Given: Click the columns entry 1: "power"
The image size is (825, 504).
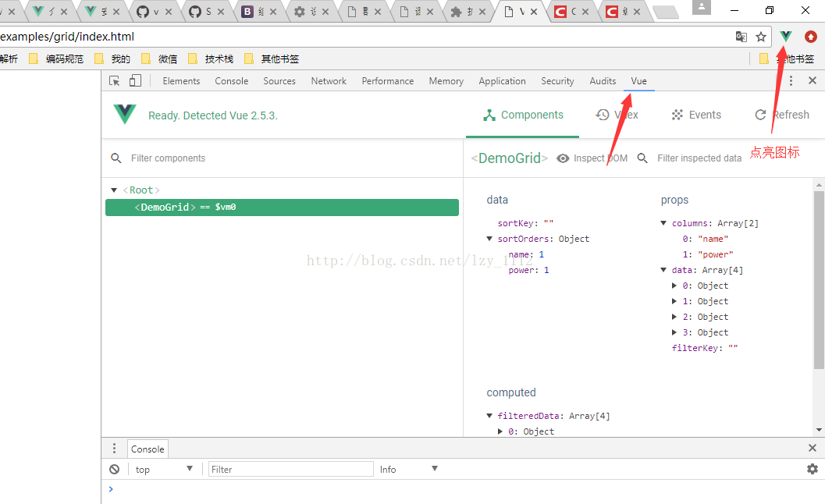Looking at the screenshot, I should 708,254.
